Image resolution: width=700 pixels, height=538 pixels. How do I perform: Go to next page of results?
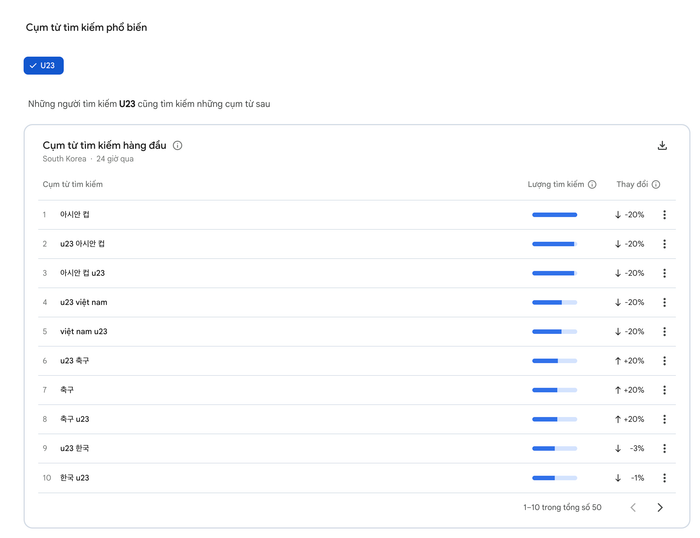pyautogui.click(x=660, y=508)
